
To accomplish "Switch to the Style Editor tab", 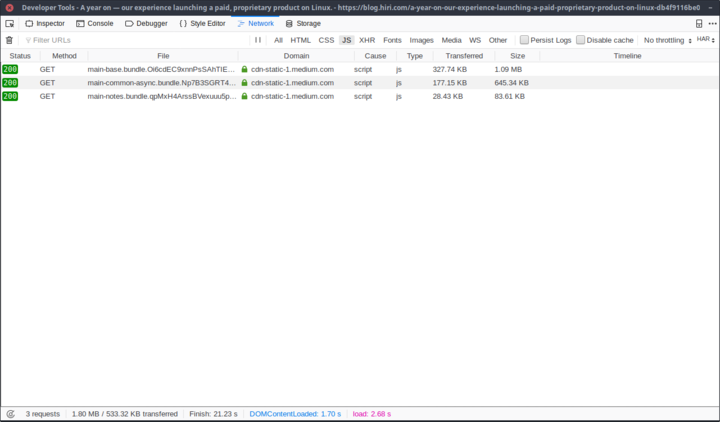I will point(202,23).
